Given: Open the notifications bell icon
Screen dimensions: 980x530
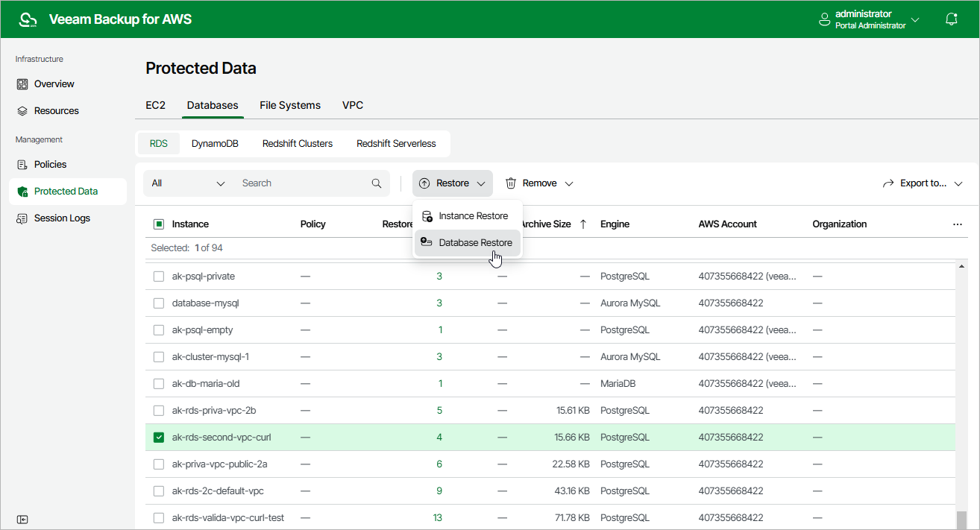Looking at the screenshot, I should [x=952, y=19].
